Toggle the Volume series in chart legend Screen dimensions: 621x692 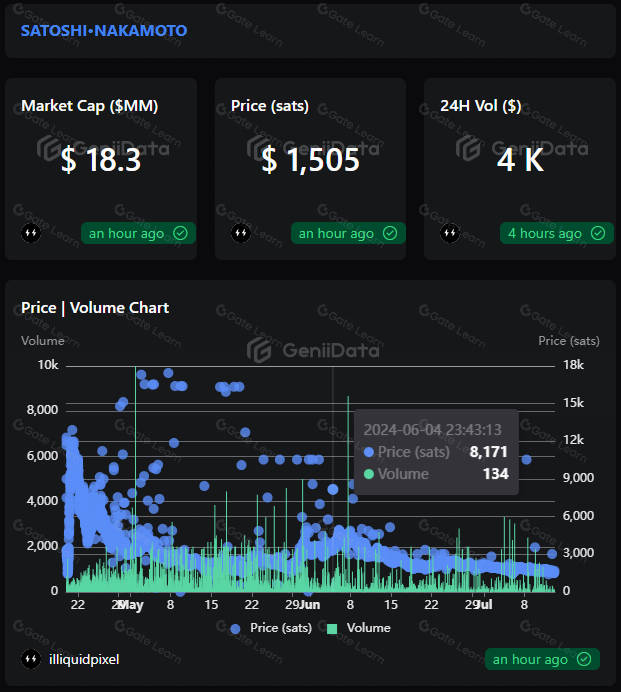point(359,628)
